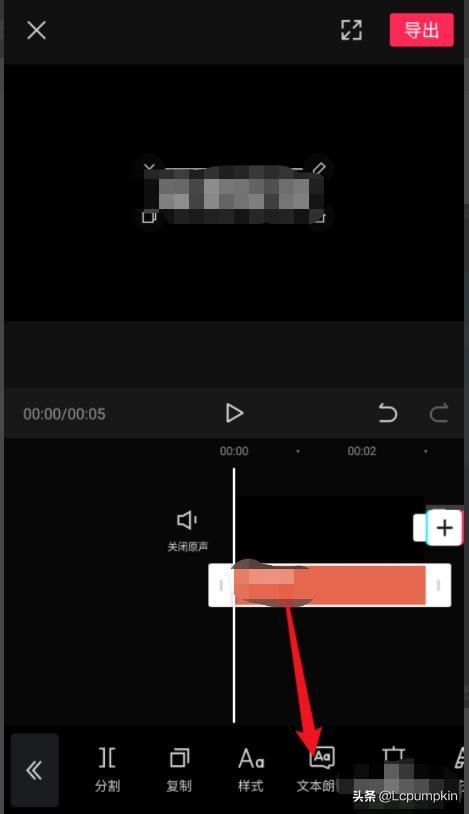Select the 复制 copy tool
The image size is (469, 814).
179,769
